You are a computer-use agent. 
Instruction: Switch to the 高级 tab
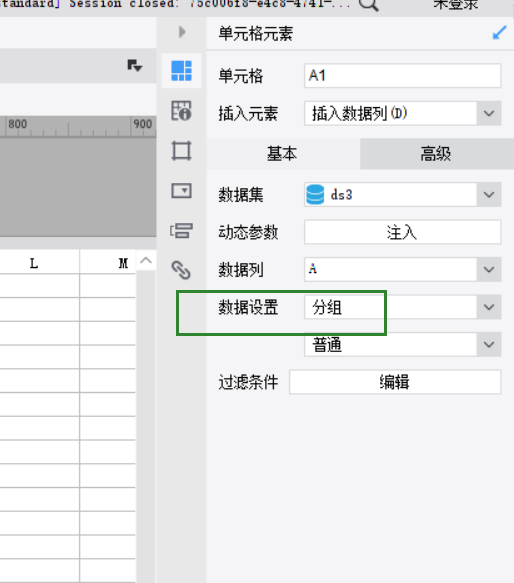[x=437, y=154]
